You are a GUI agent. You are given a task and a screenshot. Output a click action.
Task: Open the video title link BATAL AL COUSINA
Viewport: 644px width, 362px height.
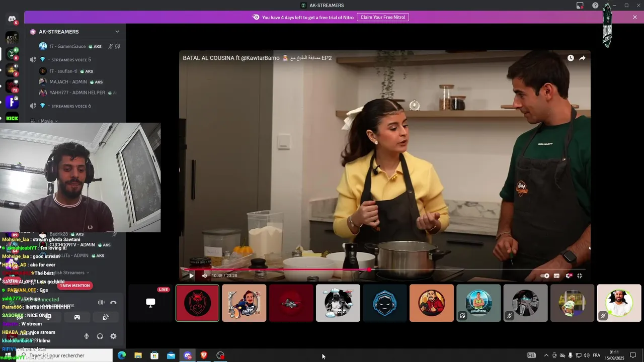pos(257,58)
